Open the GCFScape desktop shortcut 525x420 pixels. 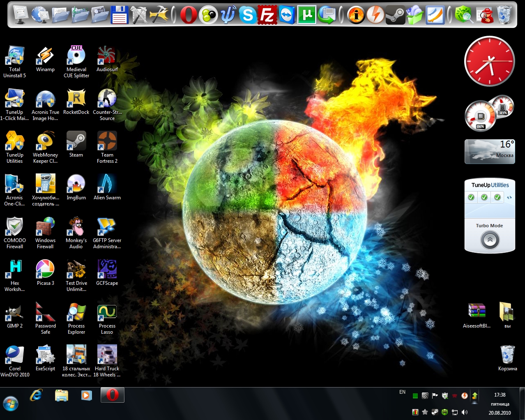tap(107, 272)
